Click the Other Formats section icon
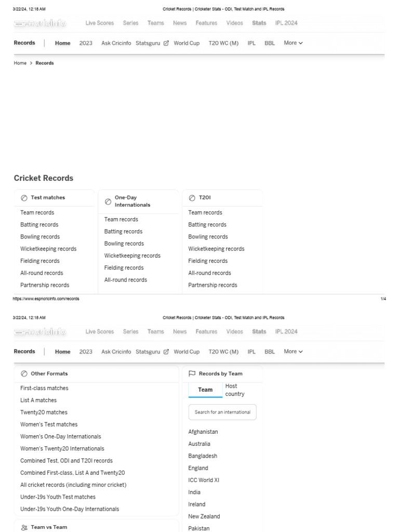Viewport: 399px width, 532px height. pyautogui.click(x=24, y=374)
